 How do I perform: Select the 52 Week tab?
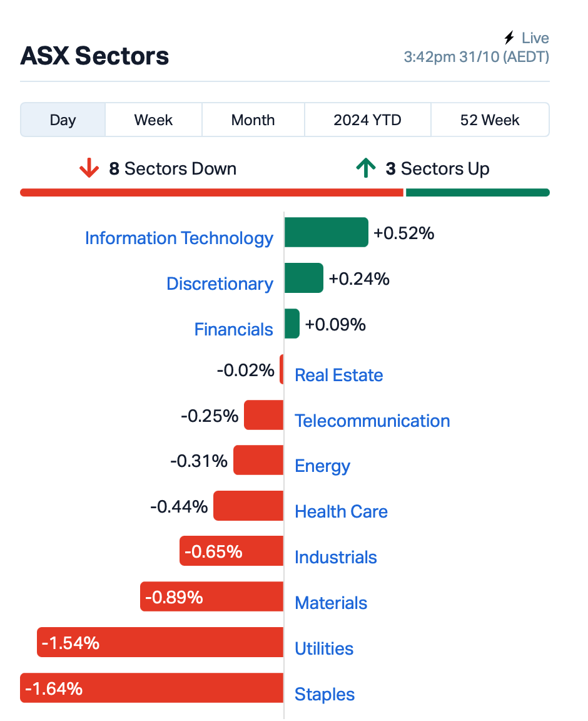tap(490, 120)
